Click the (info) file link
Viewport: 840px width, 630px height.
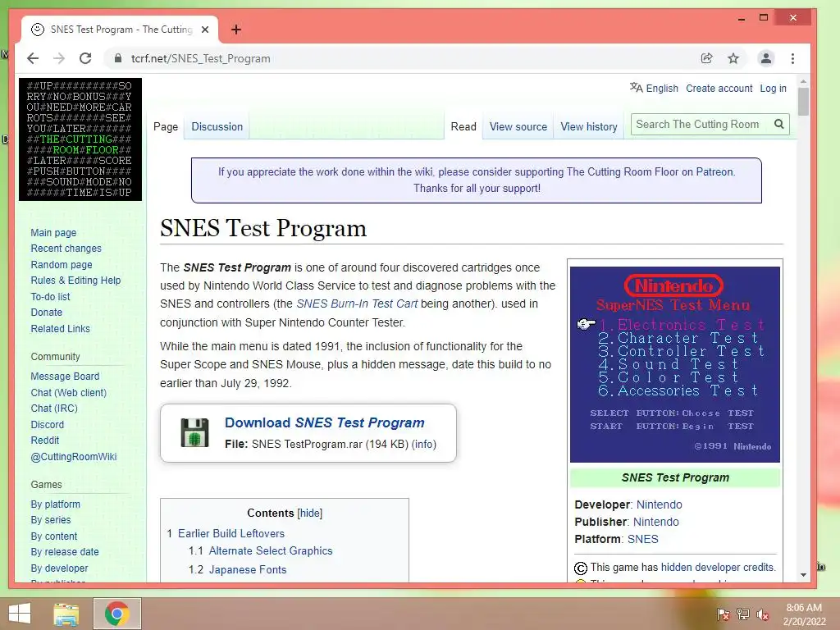coord(424,444)
